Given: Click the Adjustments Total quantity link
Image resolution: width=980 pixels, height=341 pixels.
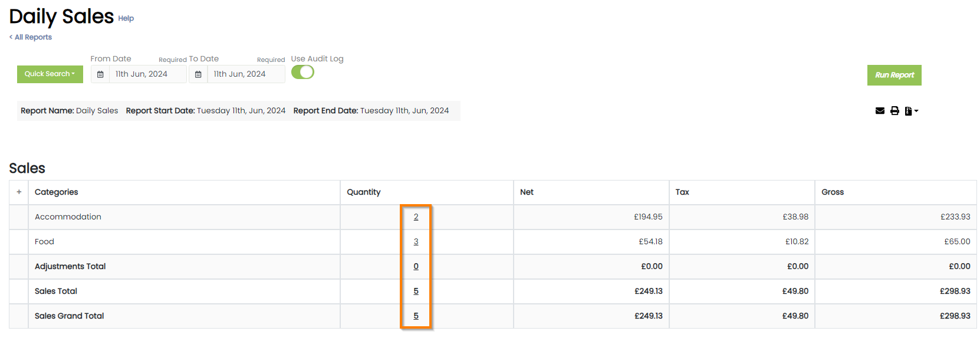Looking at the screenshot, I should (416, 267).
